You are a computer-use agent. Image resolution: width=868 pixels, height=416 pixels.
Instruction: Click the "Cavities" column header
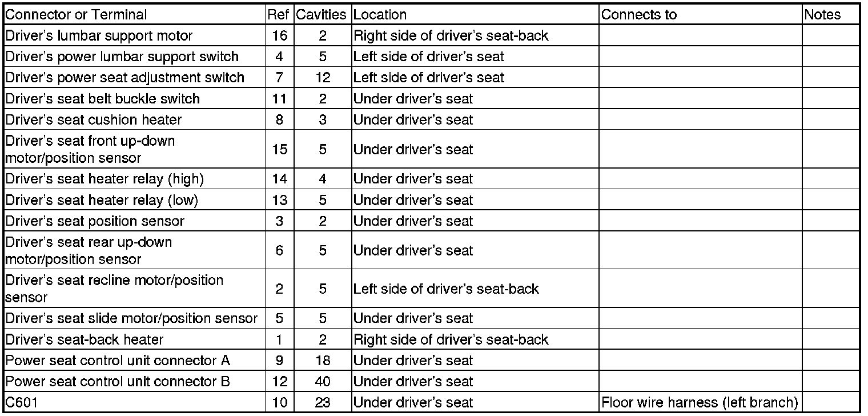tap(323, 15)
